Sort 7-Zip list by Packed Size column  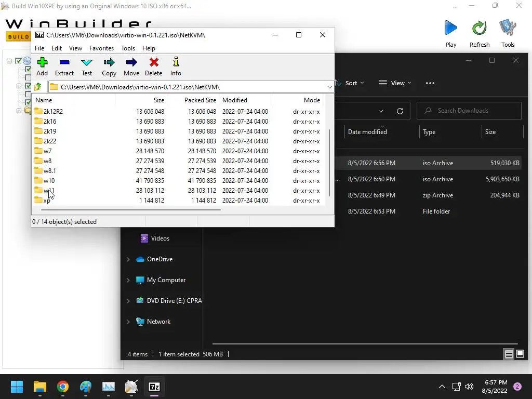click(x=193, y=100)
